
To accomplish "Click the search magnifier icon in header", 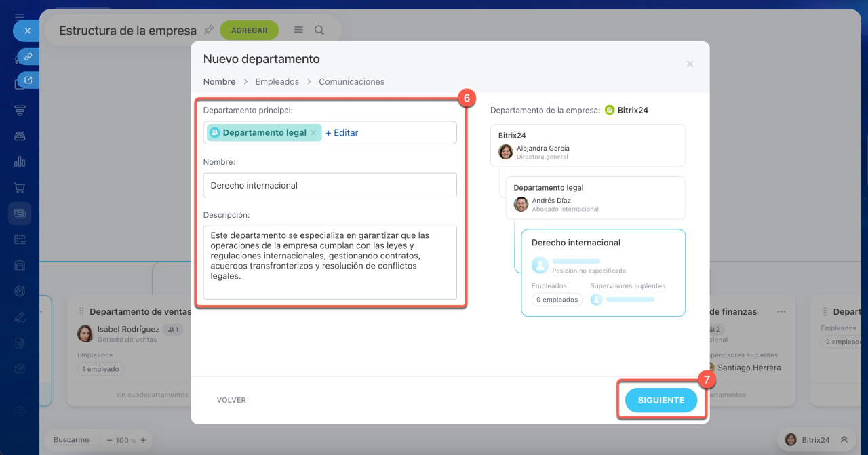I will click(x=319, y=31).
